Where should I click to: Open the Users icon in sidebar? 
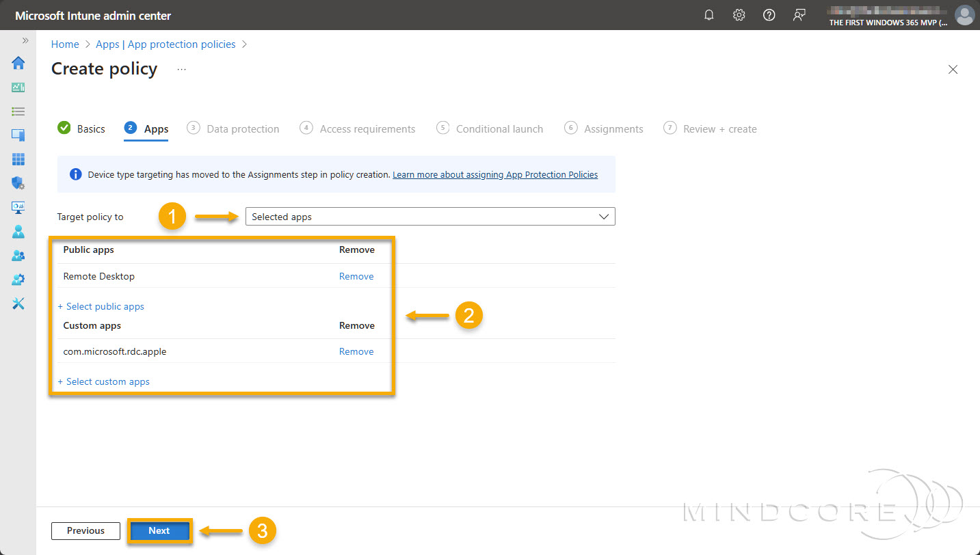click(x=18, y=231)
